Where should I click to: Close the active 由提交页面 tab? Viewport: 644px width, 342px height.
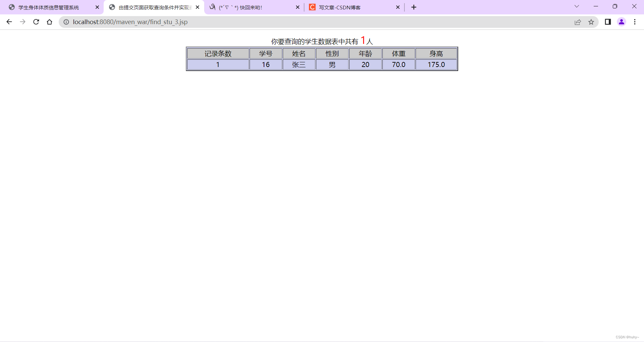coord(198,7)
